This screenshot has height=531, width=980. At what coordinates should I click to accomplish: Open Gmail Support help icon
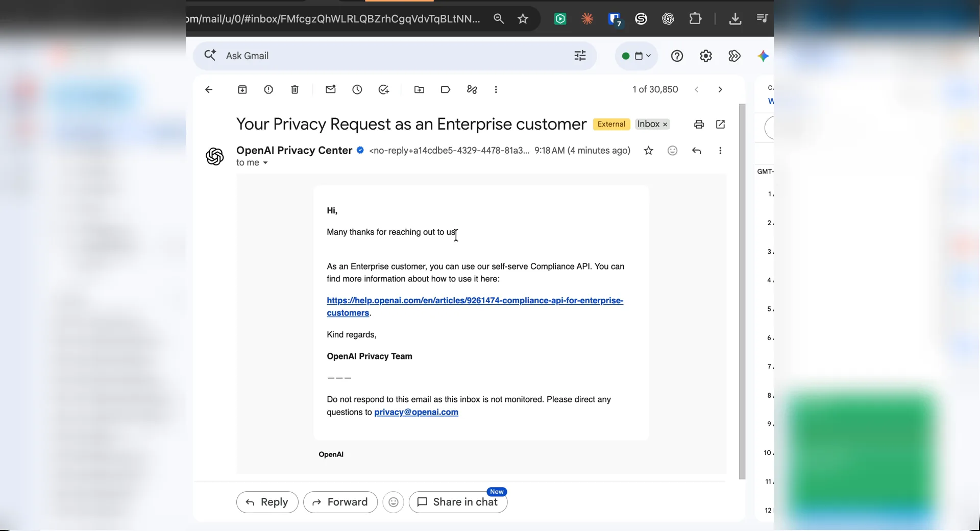pos(677,56)
